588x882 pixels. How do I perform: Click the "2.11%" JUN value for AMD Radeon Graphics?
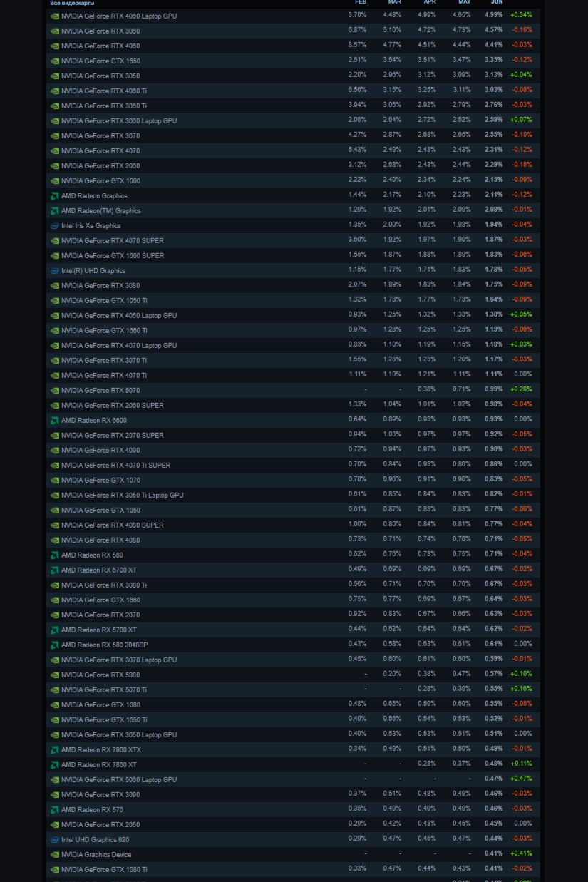(494, 195)
